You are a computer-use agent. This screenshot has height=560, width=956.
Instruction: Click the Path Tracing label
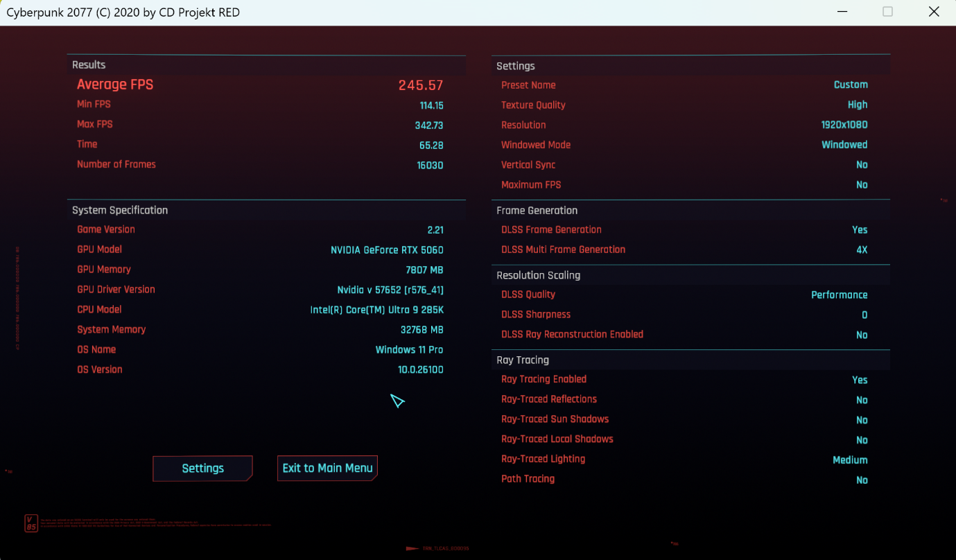point(528,479)
